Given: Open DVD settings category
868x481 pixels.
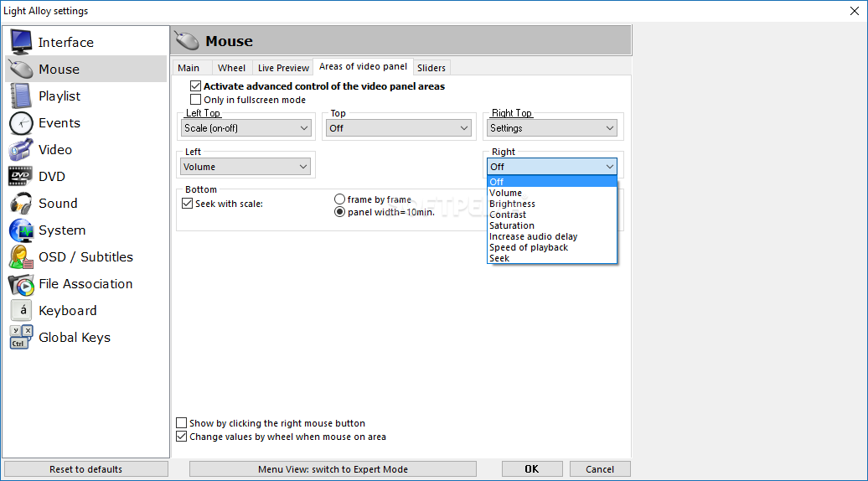Looking at the screenshot, I should click(86, 176).
